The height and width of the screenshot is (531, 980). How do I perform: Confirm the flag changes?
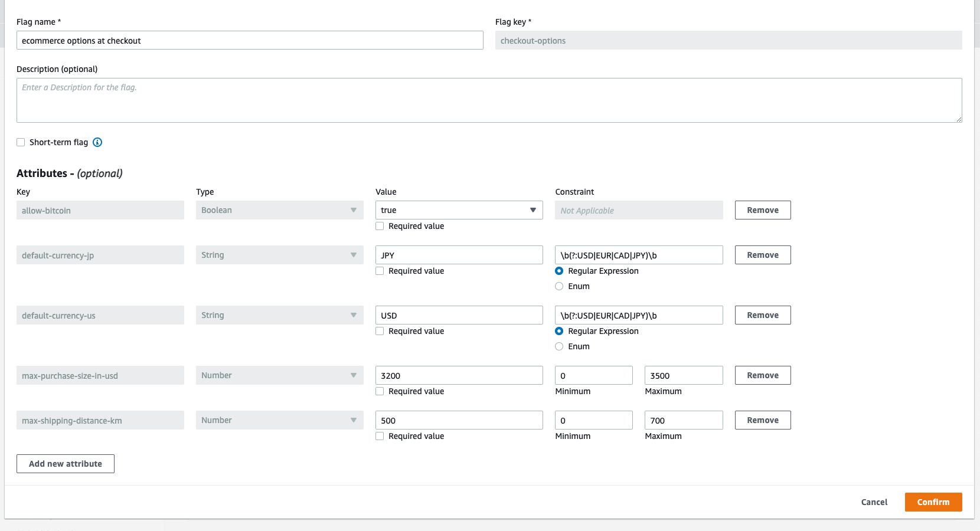933,502
